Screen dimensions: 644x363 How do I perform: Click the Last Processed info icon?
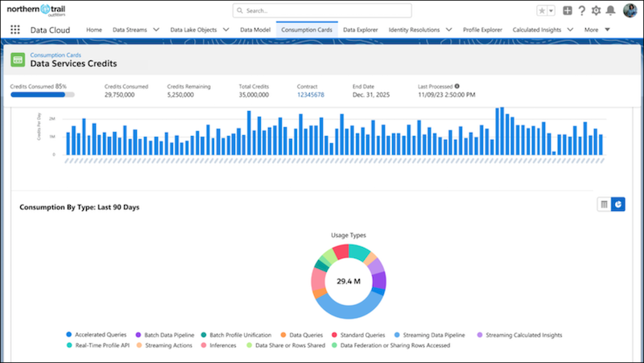pyautogui.click(x=456, y=86)
